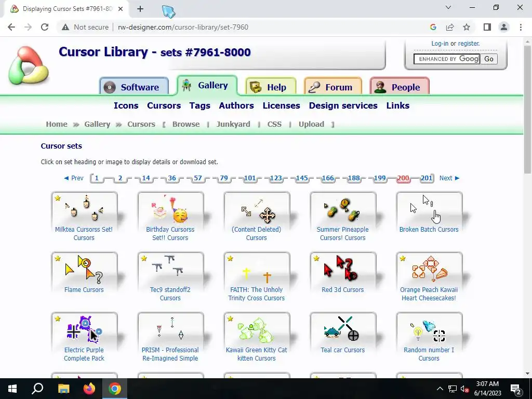Image resolution: width=532 pixels, height=399 pixels.
Task: Select Cursors in gallery menu
Action: coord(164,105)
